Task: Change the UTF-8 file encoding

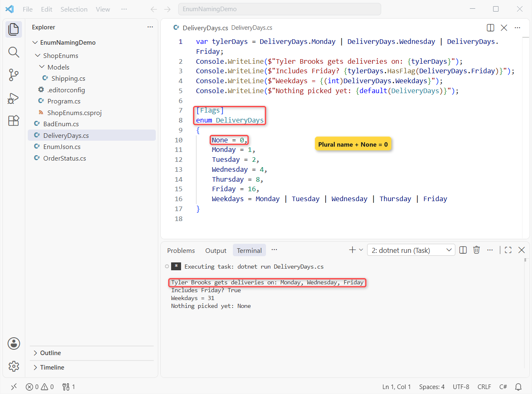Action: coord(460,387)
